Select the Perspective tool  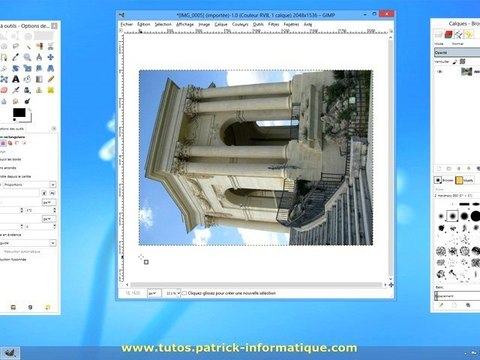point(51,68)
